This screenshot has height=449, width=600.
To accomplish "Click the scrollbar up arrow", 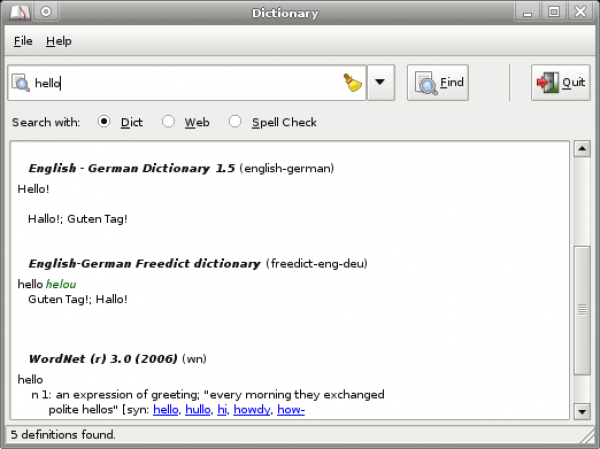I will (582, 149).
